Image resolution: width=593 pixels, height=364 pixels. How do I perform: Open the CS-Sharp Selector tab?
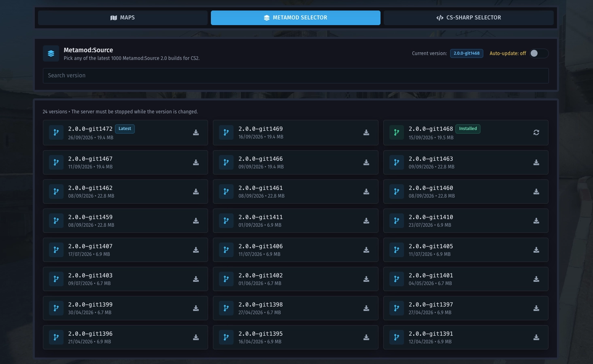point(469,18)
